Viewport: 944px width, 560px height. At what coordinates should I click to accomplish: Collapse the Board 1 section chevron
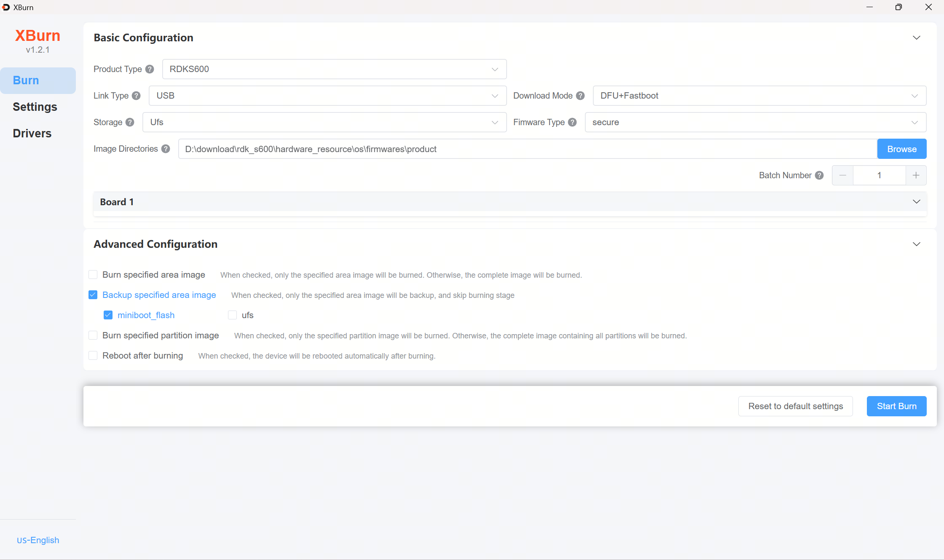[x=917, y=202]
